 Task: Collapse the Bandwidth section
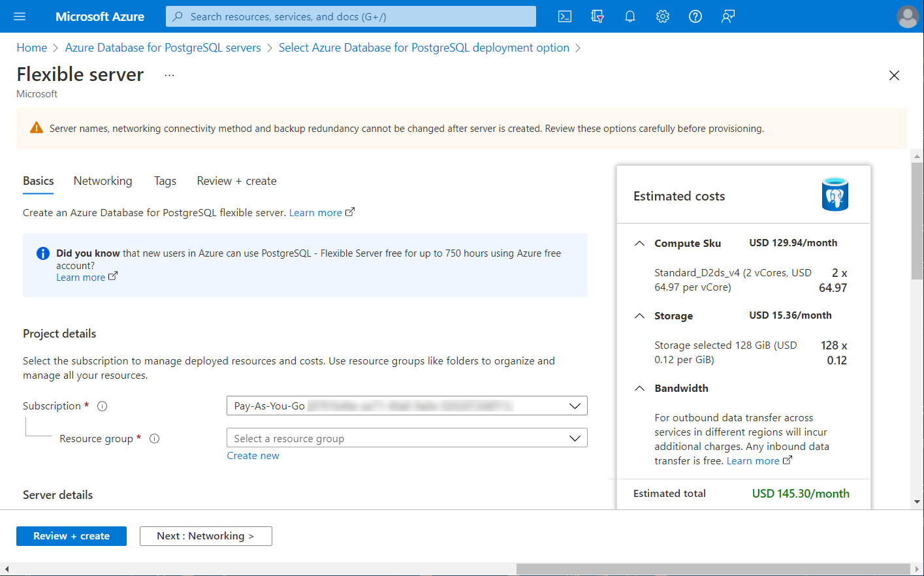pos(639,388)
